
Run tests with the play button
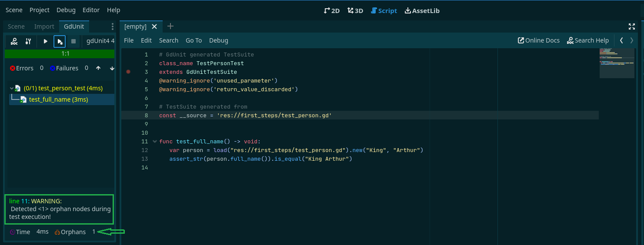point(46,41)
